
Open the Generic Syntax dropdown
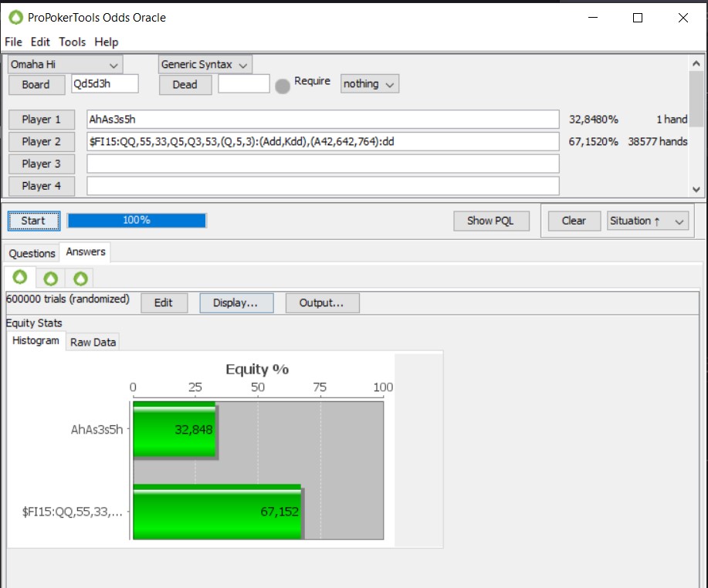(x=205, y=65)
